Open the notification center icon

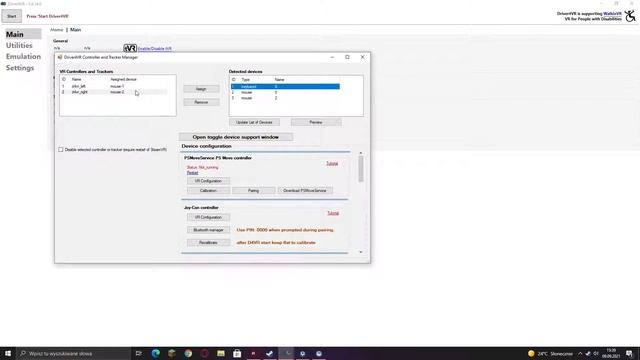tap(629, 353)
